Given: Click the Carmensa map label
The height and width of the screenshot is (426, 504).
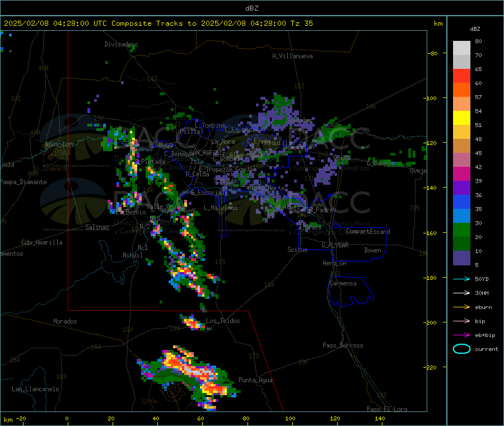Looking at the screenshot, I should point(343,283).
